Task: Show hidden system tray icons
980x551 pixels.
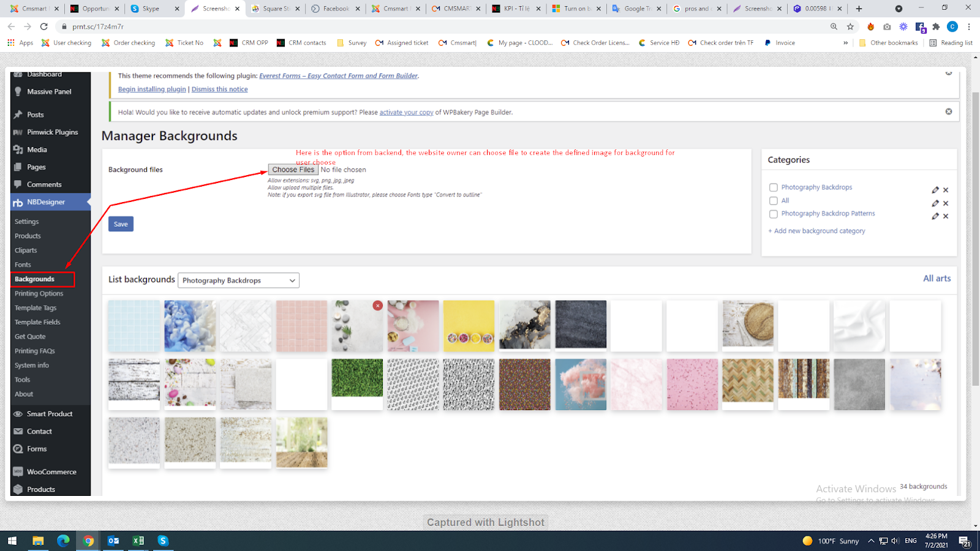Action: point(871,541)
